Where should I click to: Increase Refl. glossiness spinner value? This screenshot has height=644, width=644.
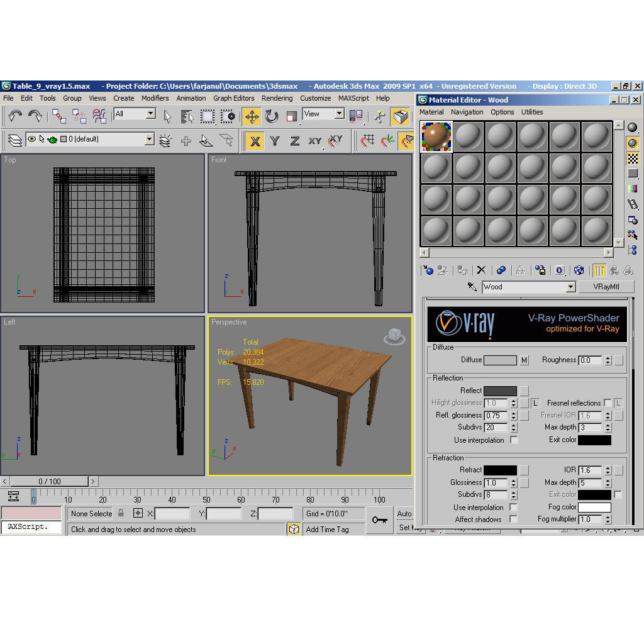pyautogui.click(x=513, y=413)
